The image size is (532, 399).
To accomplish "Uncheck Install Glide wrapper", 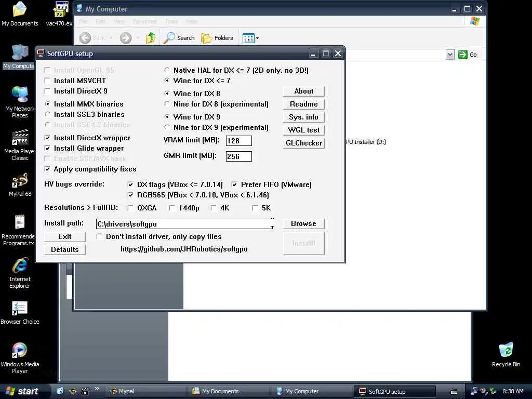I will point(47,148).
